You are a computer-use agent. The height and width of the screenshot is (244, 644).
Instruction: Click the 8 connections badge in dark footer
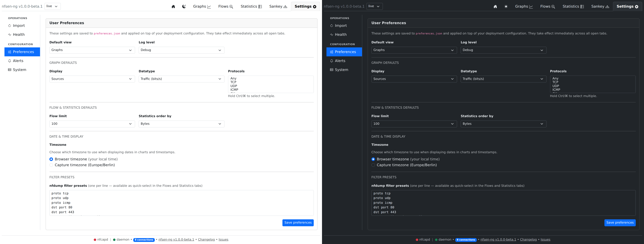point(466,240)
